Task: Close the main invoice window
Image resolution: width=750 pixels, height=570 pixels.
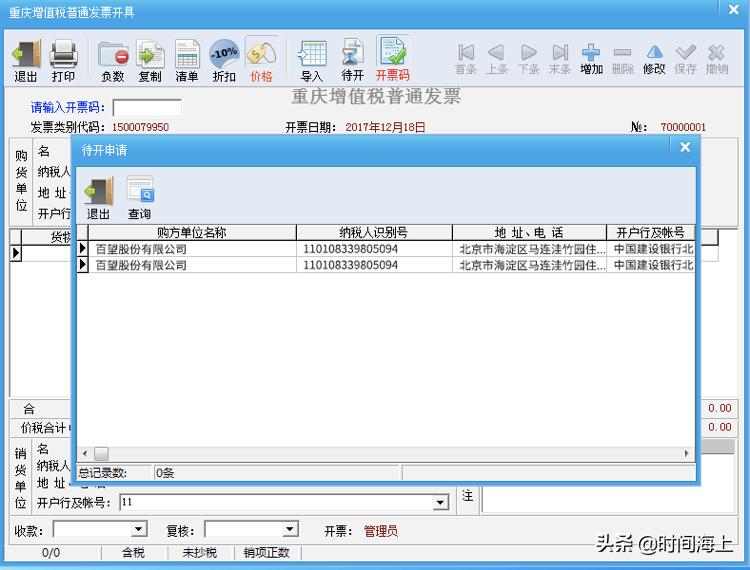Action: [734, 10]
